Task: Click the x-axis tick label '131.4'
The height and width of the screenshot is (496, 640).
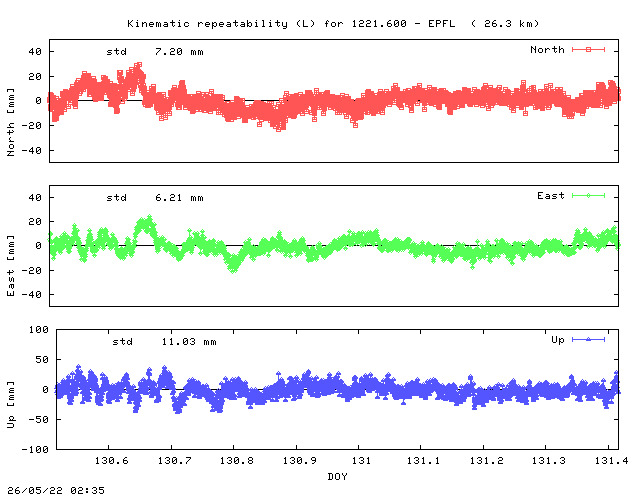Action: [x=611, y=460]
